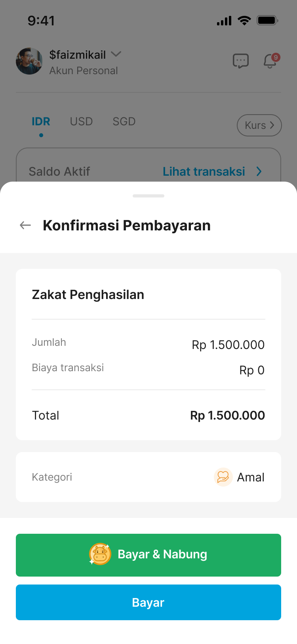Open the Kurs exchange rate chevron
Image resolution: width=297 pixels, height=644 pixels.
point(272,125)
